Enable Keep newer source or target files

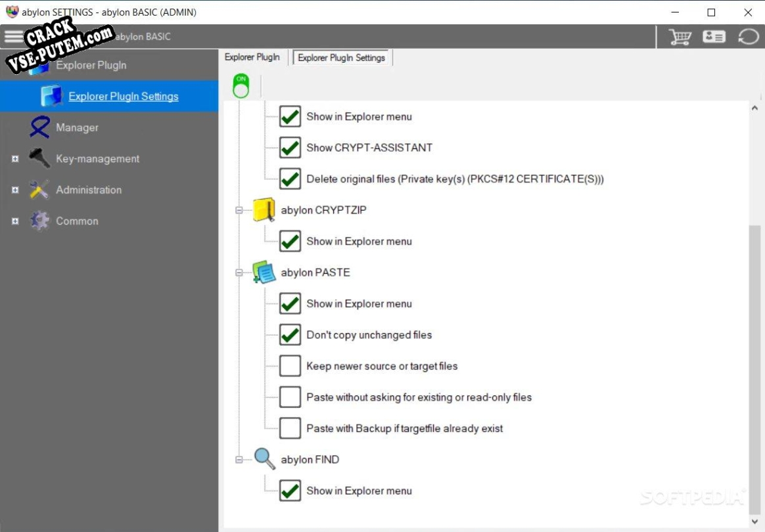coord(290,366)
